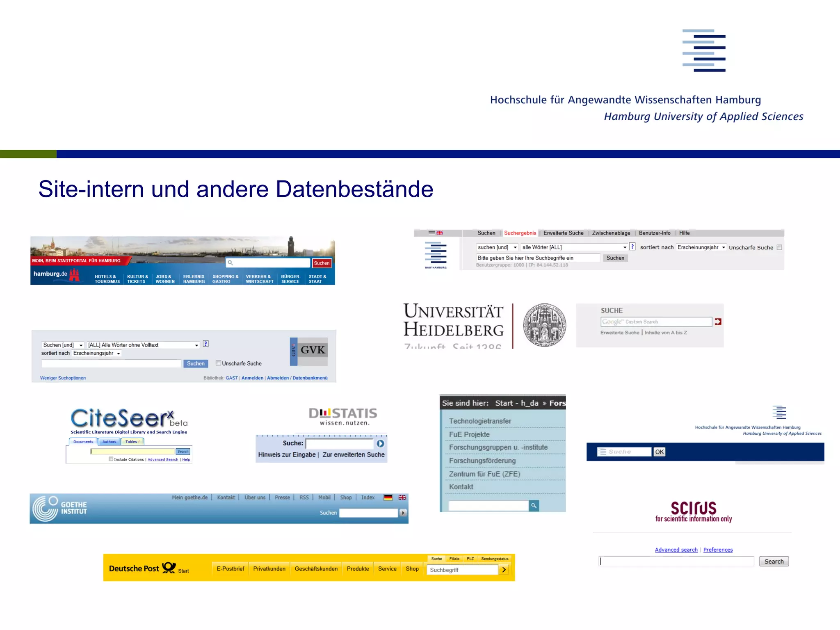Click the HAW Hamburg logo in the catalog
The height and width of the screenshot is (630, 840).
[436, 255]
